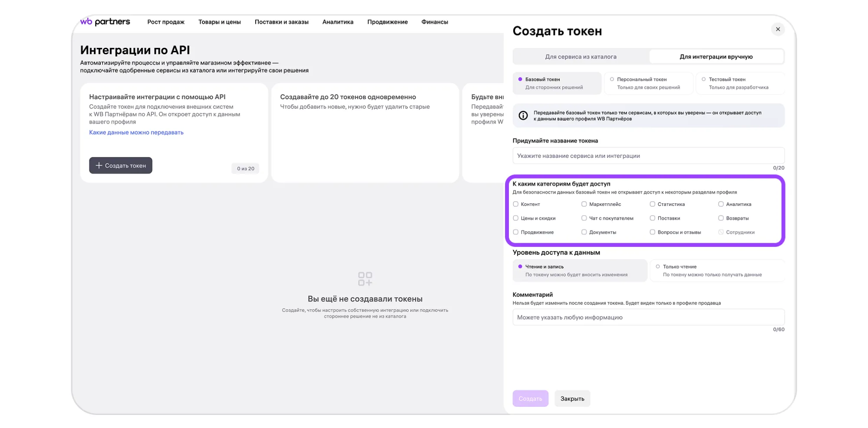Enable the Вопросы и отзывы checkbox

click(652, 232)
